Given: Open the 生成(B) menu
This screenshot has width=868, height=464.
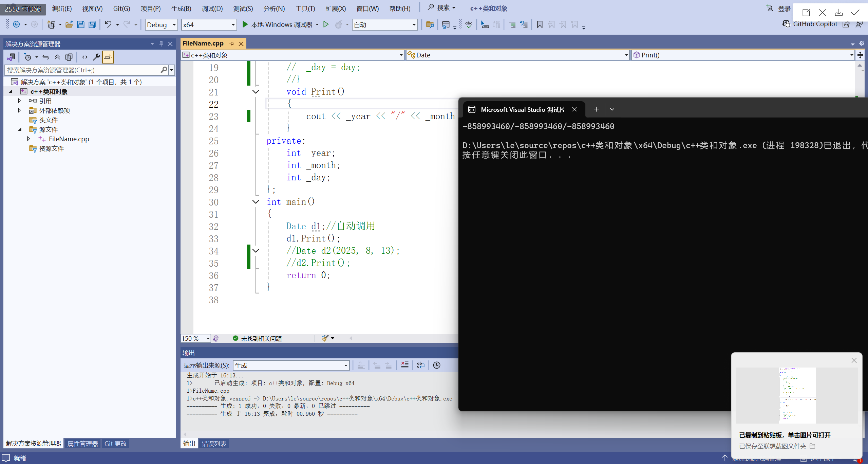Looking at the screenshot, I should click(181, 8).
